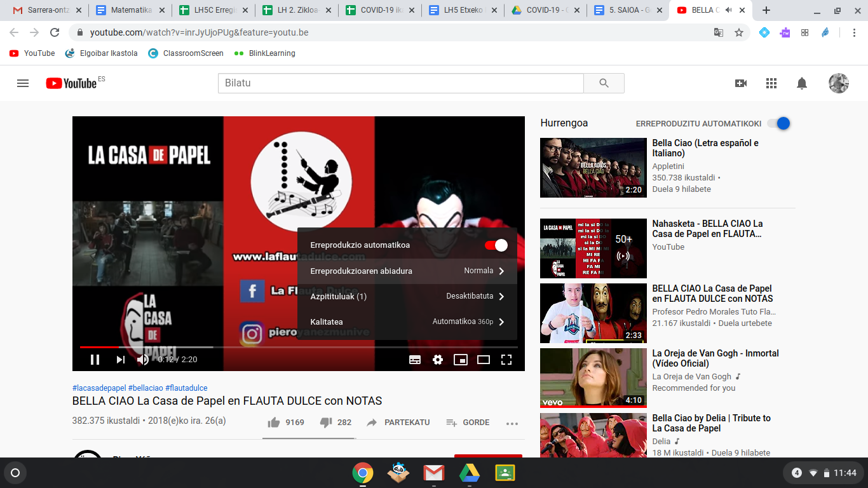Open Elgoibar Ikastola bookmark

(x=102, y=53)
